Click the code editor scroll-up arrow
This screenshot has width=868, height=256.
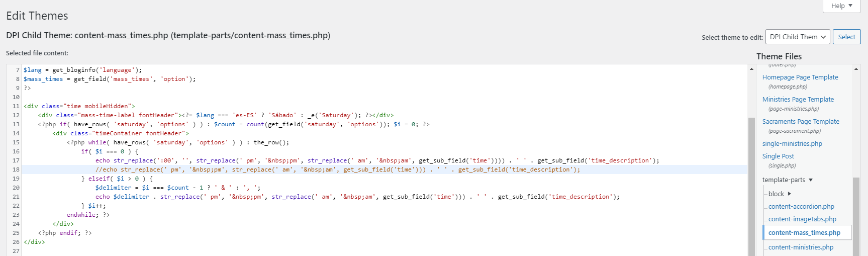click(x=751, y=69)
